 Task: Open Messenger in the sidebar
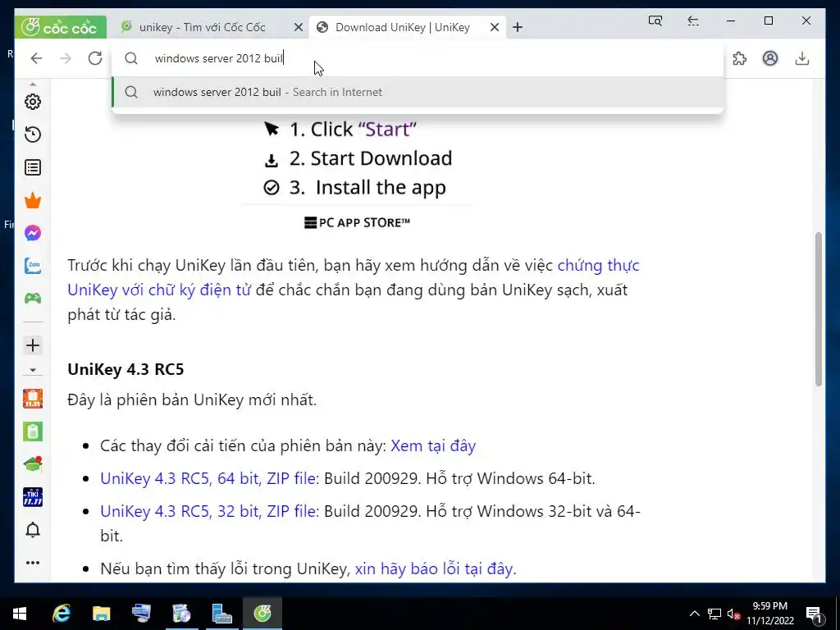pos(33,233)
